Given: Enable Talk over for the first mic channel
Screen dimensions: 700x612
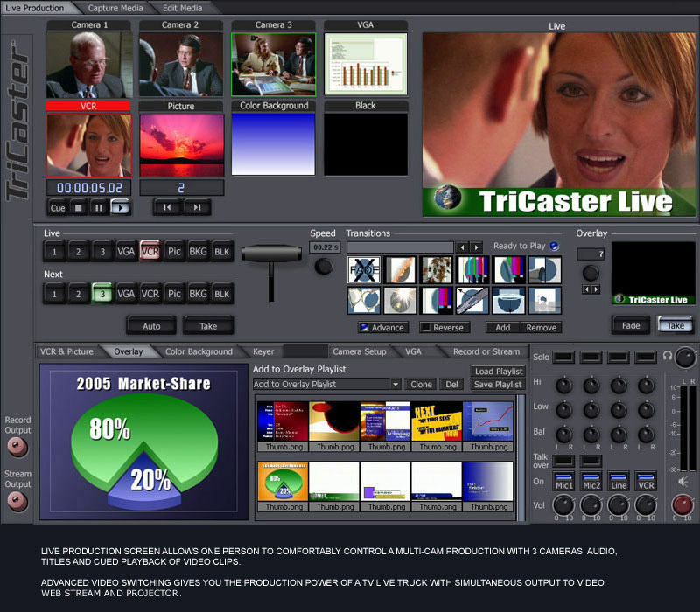Looking at the screenshot, I should [563, 460].
